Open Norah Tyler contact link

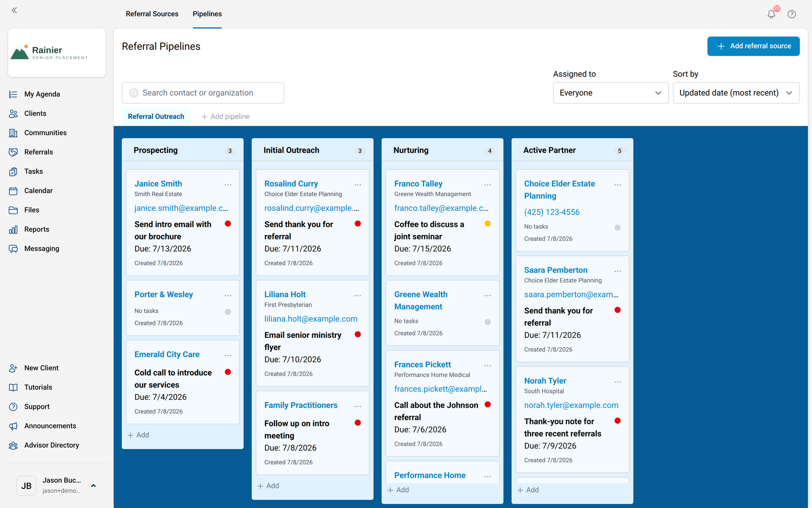[x=545, y=381]
